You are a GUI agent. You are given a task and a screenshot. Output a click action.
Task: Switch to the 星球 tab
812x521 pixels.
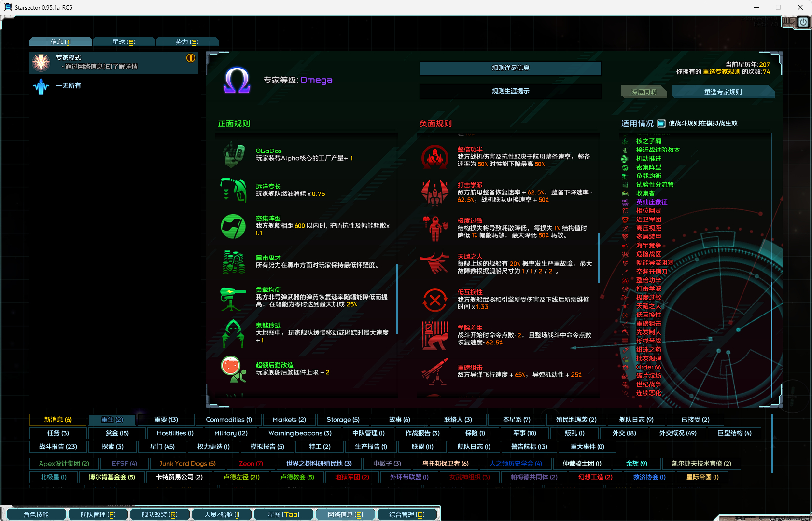(124, 42)
